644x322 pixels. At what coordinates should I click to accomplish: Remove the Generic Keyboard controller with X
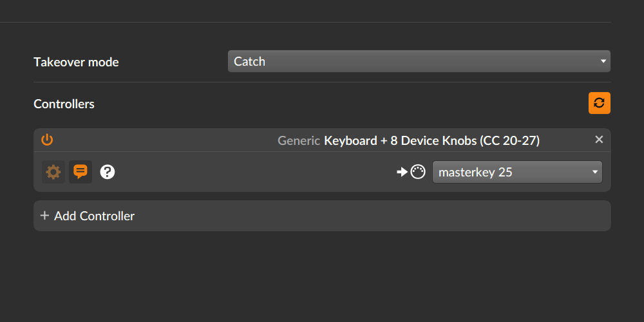pos(599,140)
